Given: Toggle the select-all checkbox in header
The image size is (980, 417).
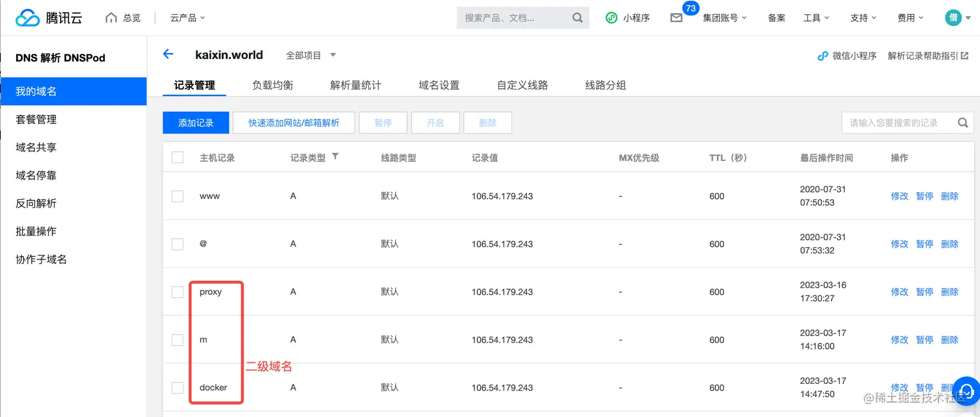Looking at the screenshot, I should [178, 158].
